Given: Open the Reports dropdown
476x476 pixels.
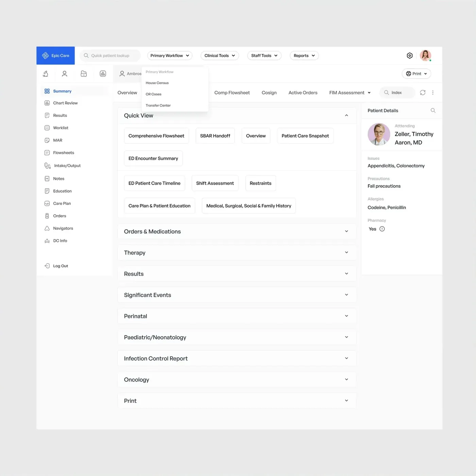Looking at the screenshot, I should click(304, 55).
